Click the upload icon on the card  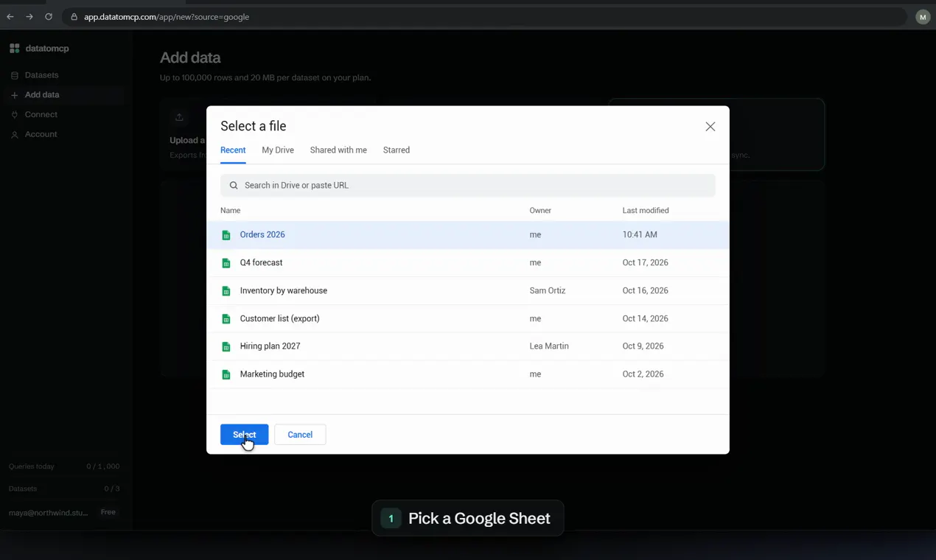[179, 117]
